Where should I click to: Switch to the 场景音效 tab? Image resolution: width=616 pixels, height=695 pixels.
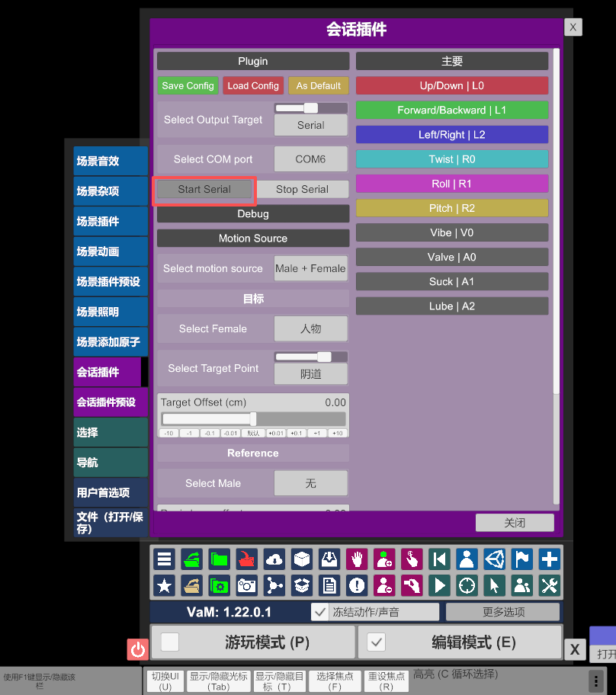(x=111, y=161)
